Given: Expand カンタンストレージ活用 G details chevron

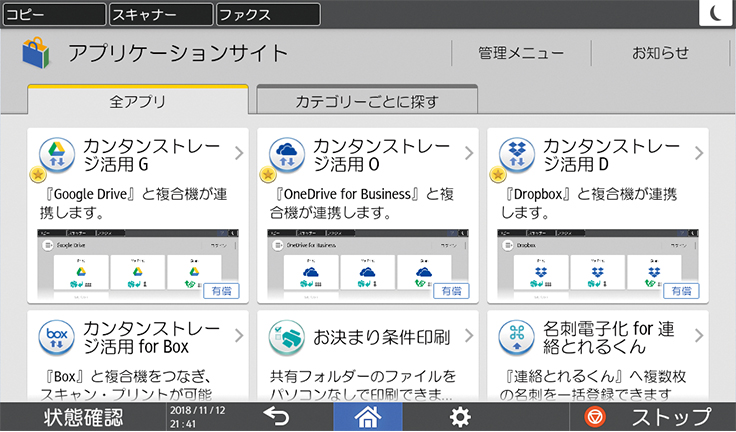Looking at the screenshot, I should click(239, 154).
